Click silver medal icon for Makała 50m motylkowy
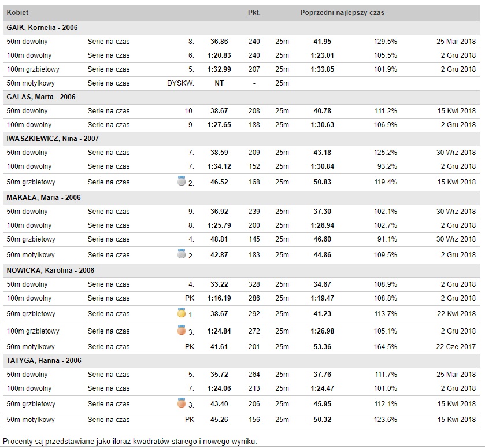485x448 pixels. pos(182,253)
